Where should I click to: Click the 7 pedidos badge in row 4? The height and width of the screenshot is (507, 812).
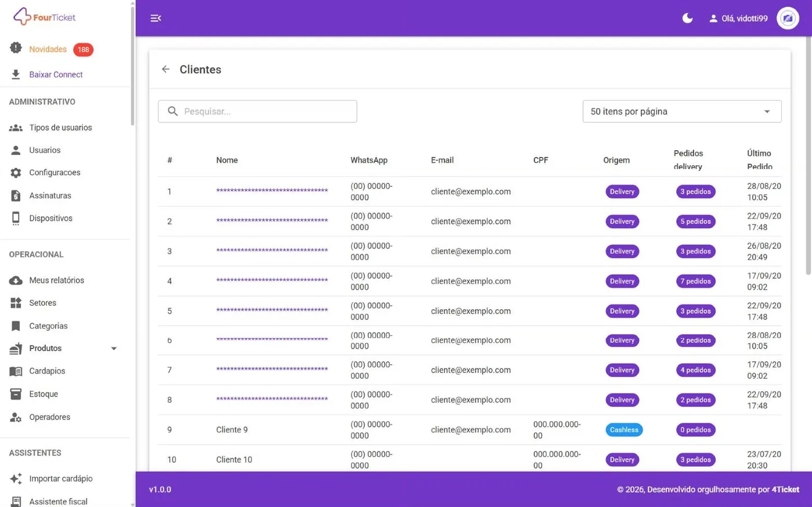point(695,281)
